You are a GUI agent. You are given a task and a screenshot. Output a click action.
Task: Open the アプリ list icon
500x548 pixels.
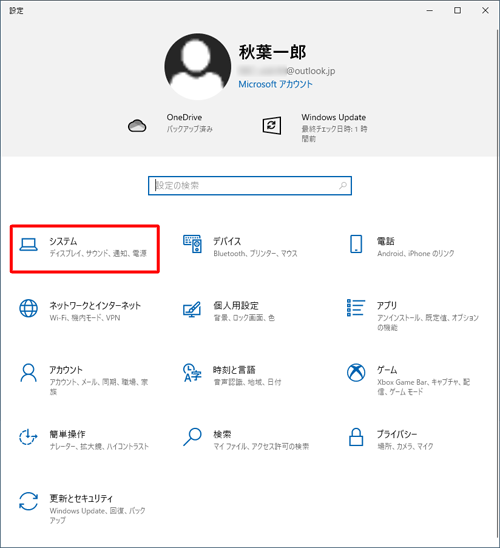click(x=356, y=308)
